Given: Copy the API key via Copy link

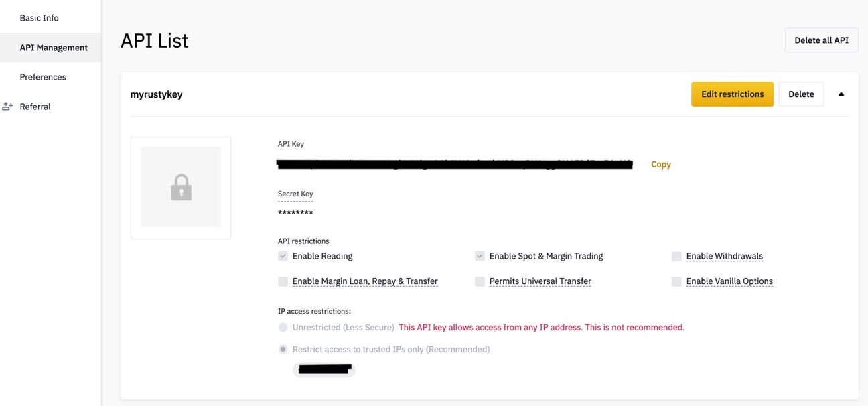Looking at the screenshot, I should coord(660,164).
